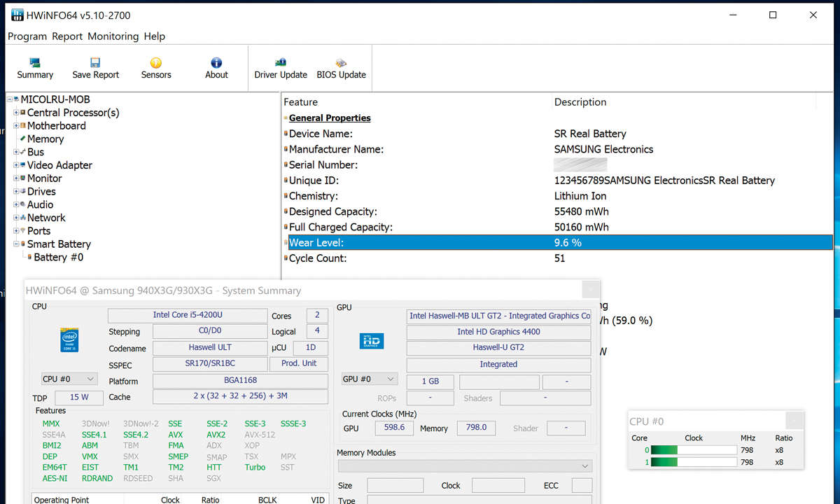Select the Serial Number row

coord(558,164)
